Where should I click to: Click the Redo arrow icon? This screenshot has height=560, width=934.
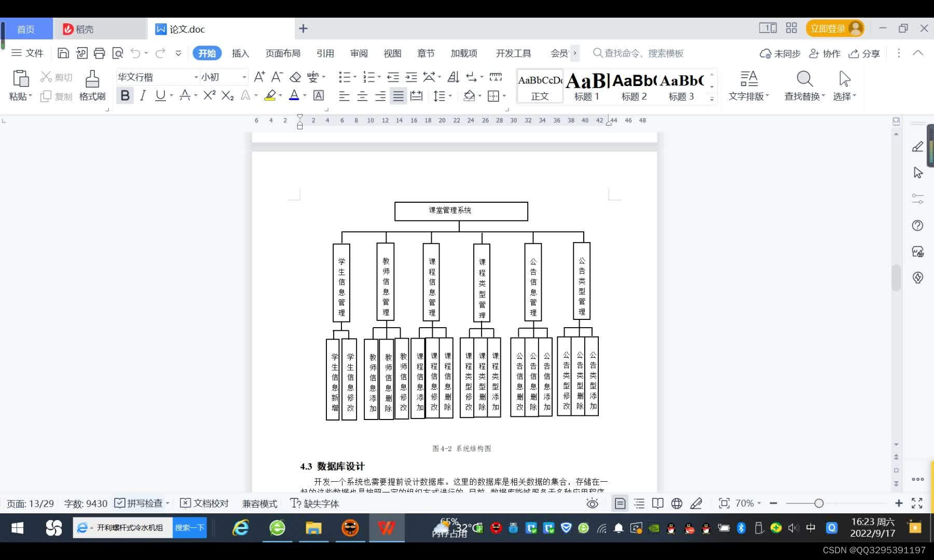[160, 53]
